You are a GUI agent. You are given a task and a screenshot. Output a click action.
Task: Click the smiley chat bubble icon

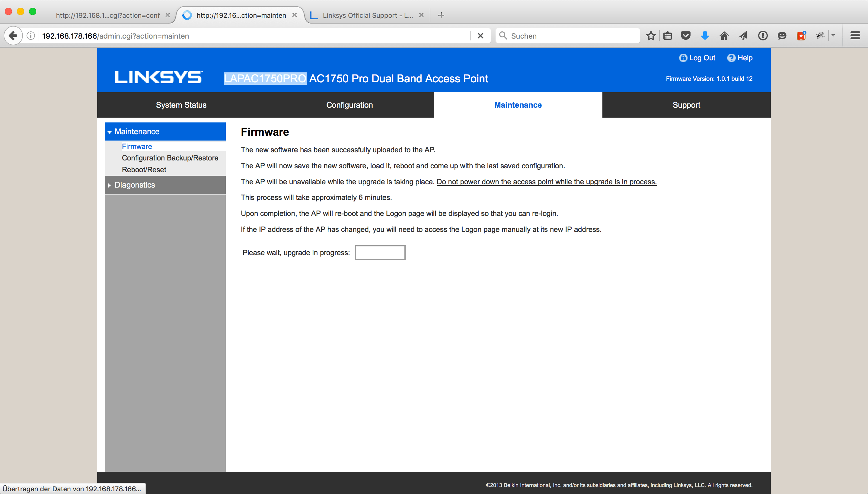782,36
